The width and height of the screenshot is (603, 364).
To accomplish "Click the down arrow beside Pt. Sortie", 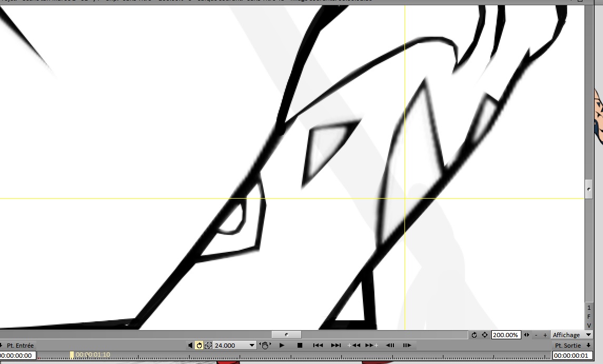I will (x=588, y=345).
